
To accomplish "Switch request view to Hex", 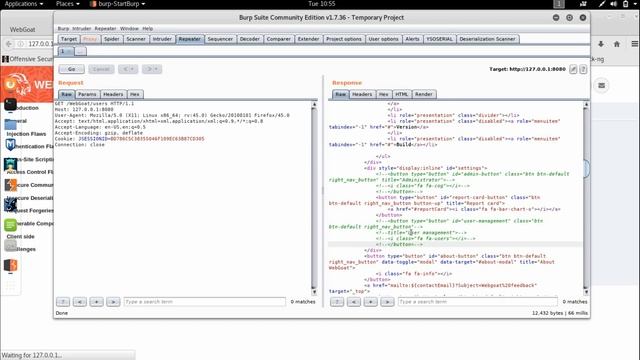I will [x=135, y=94].
